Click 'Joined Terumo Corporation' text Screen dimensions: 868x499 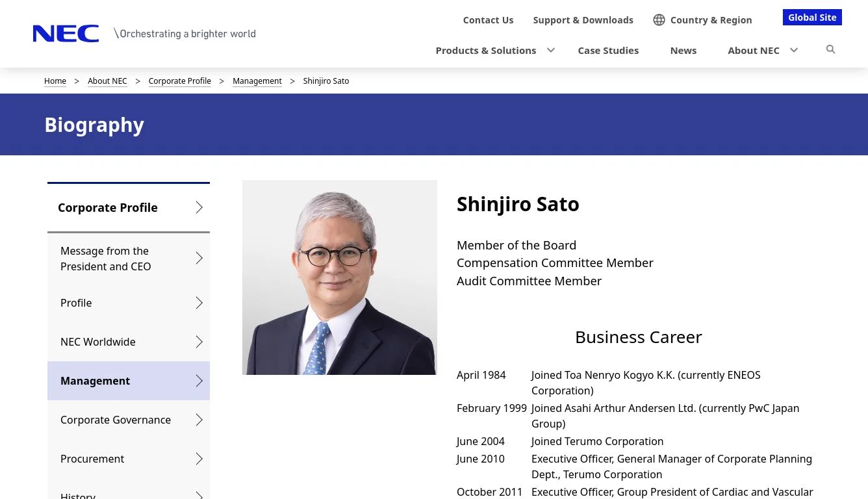[x=598, y=441]
